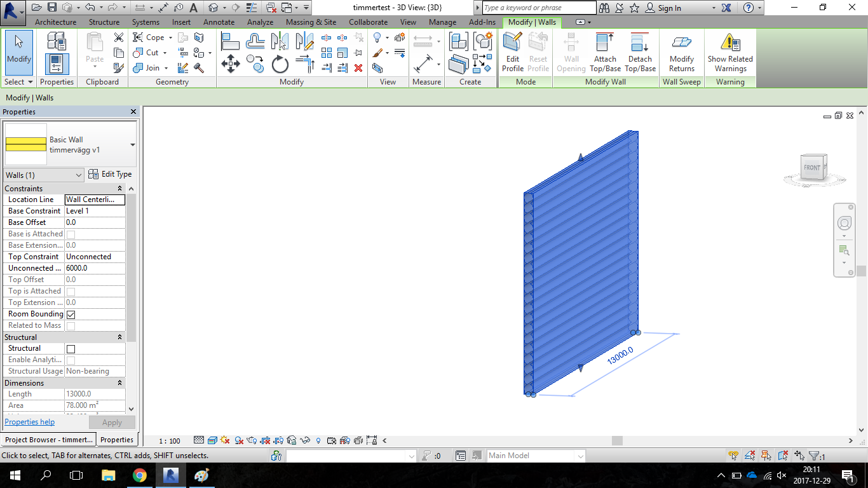Image resolution: width=868 pixels, height=488 pixels.
Task: Click the Detach Top/Base icon
Action: [640, 52]
